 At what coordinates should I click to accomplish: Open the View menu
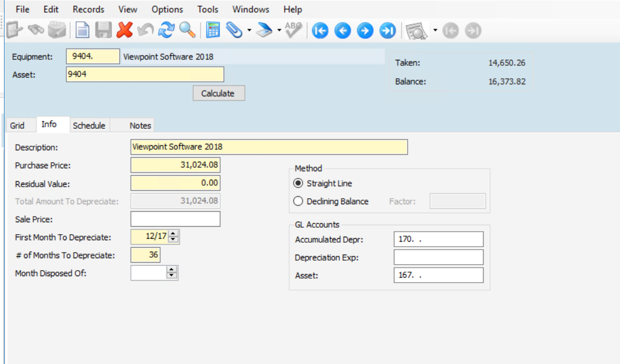[x=128, y=9]
